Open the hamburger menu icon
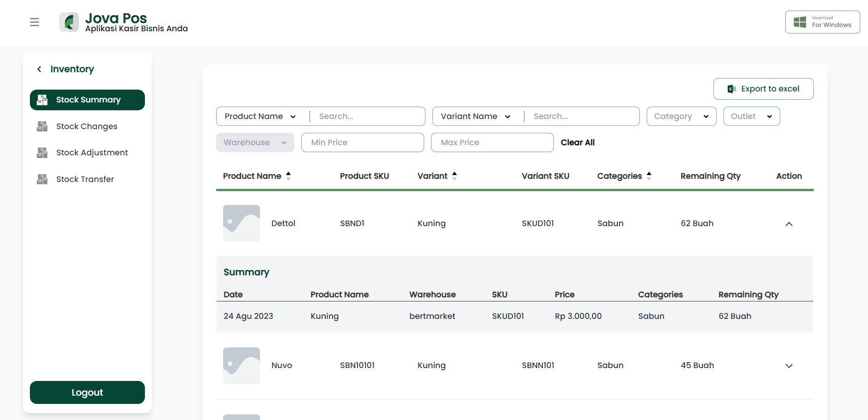Viewport: 868px width, 420px height. pos(34,22)
